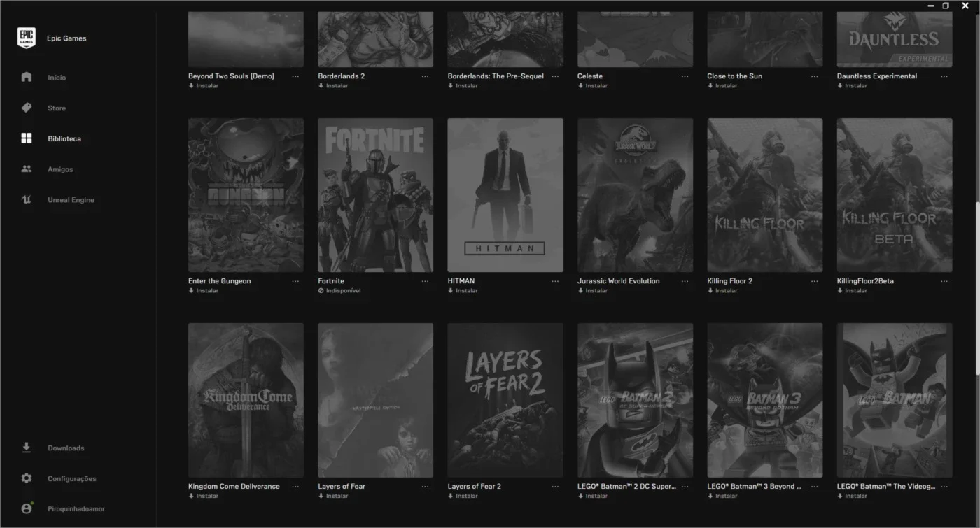Go to Store in the sidebar

[57, 108]
